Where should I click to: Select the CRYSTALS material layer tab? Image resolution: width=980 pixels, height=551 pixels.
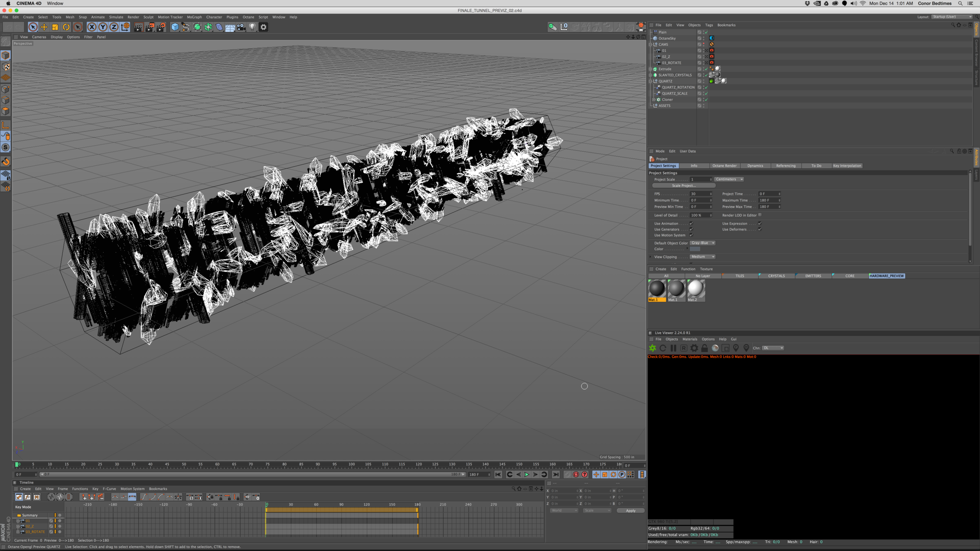pyautogui.click(x=776, y=276)
